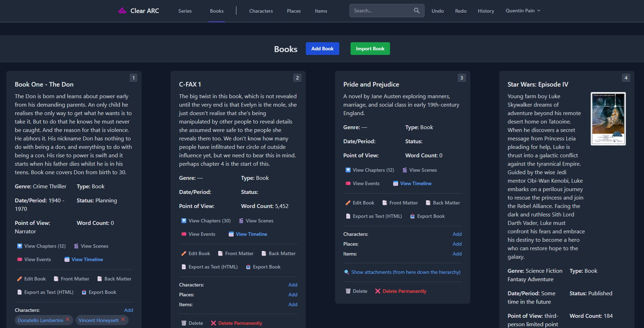Remove Donatello Lambertini character tag
Image resolution: width=644 pixels, height=328 pixels.
pos(68,320)
